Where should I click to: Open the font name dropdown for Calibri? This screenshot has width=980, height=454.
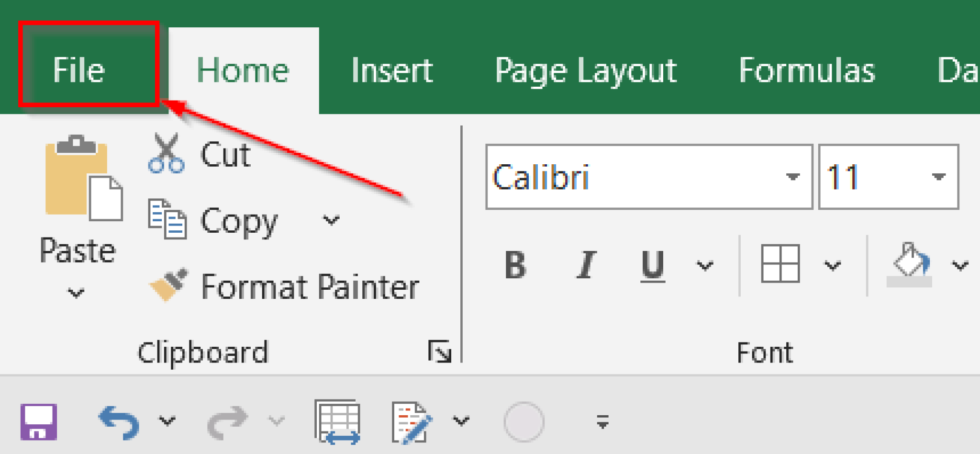pos(792,176)
